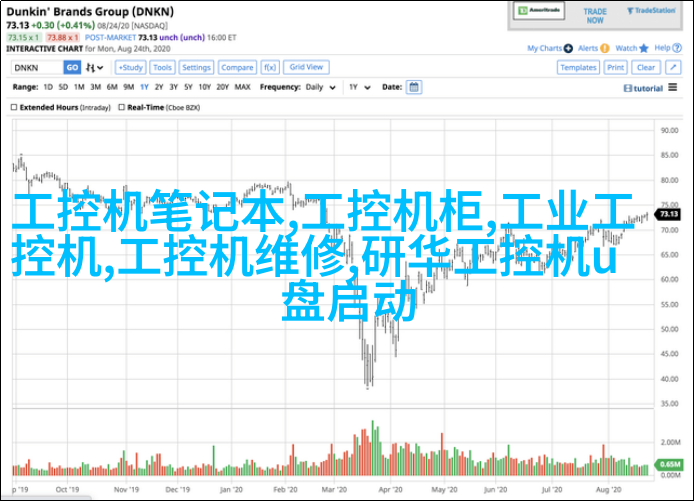Switch to Grid View
The height and width of the screenshot is (502, 695).
[x=306, y=67]
